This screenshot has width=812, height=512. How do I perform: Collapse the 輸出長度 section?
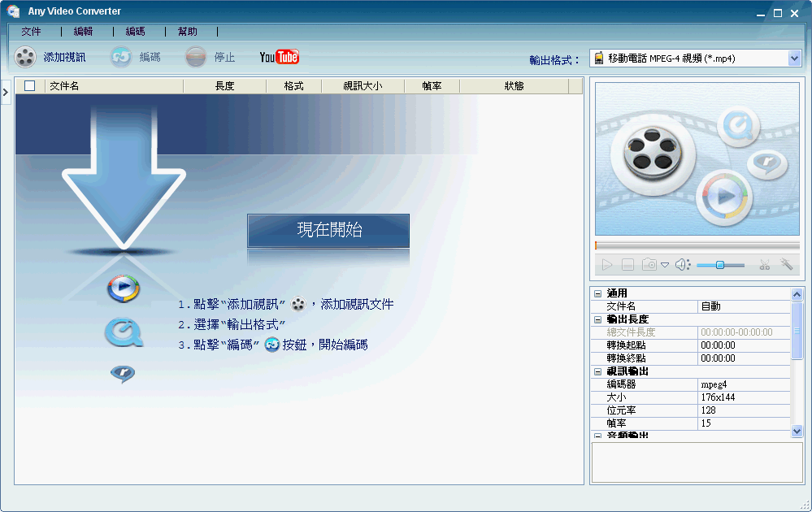click(x=597, y=319)
